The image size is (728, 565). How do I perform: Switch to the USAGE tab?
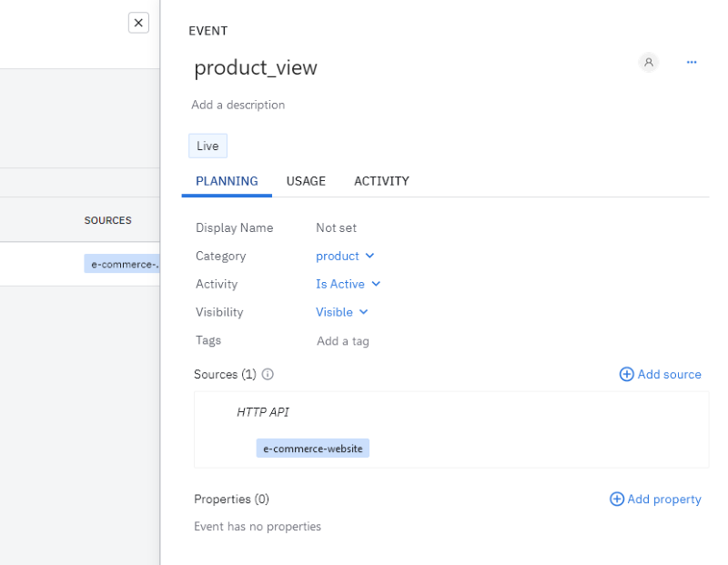coord(306,181)
